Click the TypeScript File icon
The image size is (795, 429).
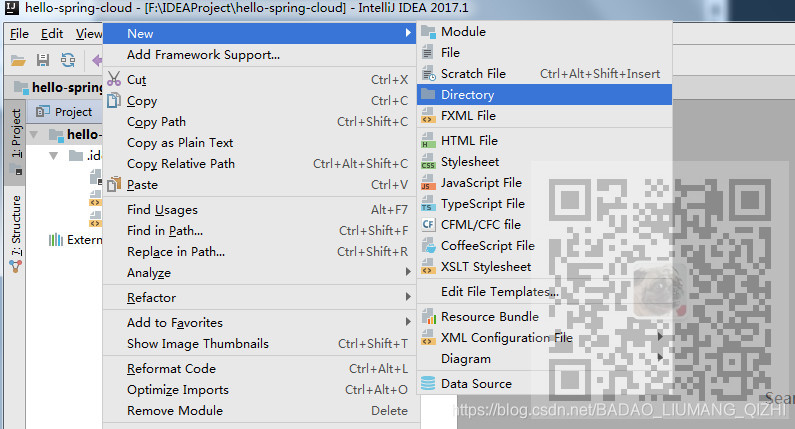(428, 204)
